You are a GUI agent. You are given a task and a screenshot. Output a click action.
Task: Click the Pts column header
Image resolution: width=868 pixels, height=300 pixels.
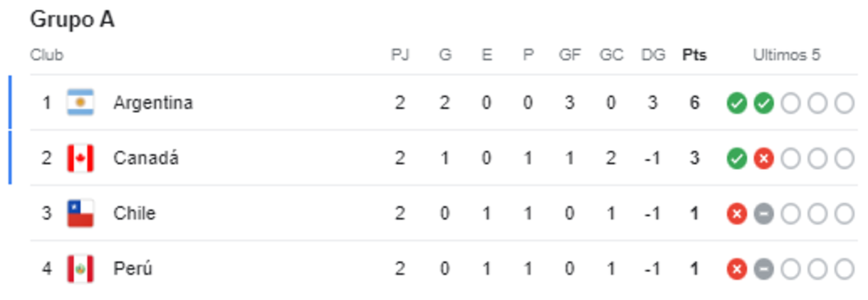coord(694,55)
